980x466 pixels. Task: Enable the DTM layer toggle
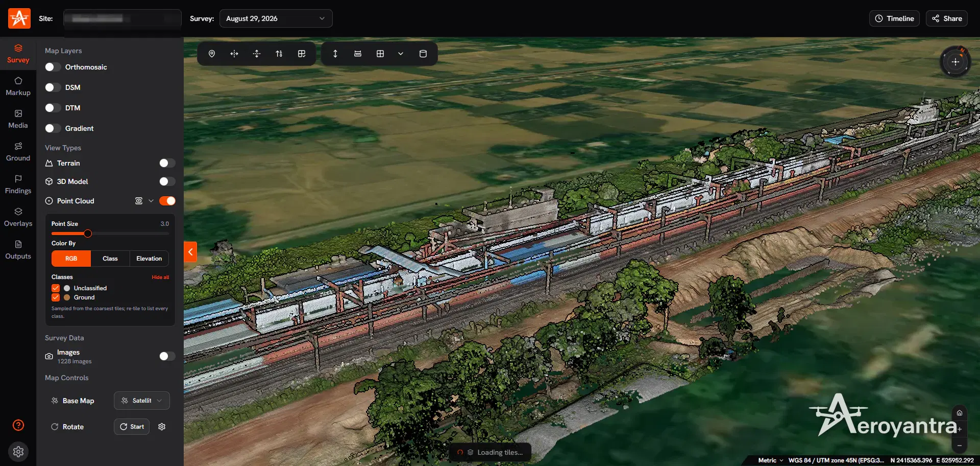tap(53, 108)
